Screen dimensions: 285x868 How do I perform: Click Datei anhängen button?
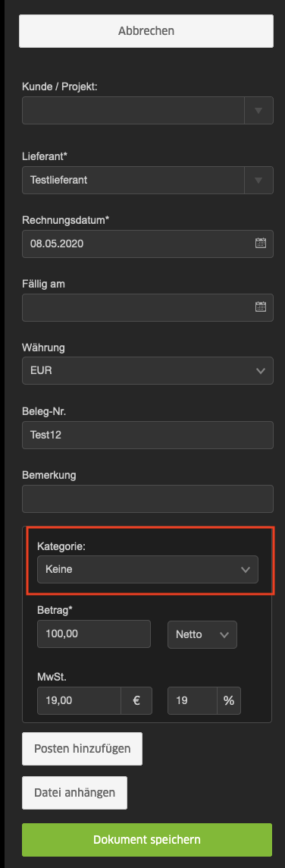click(x=75, y=793)
